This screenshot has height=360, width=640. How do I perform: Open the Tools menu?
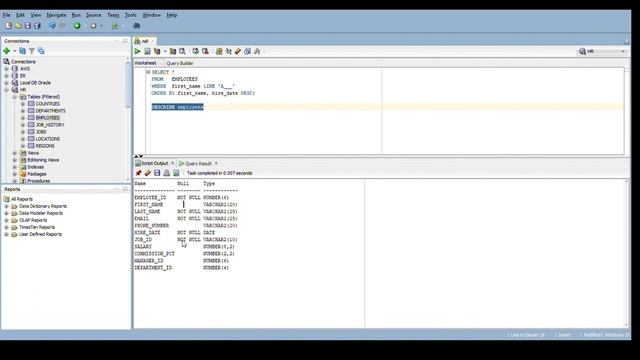[x=131, y=15]
